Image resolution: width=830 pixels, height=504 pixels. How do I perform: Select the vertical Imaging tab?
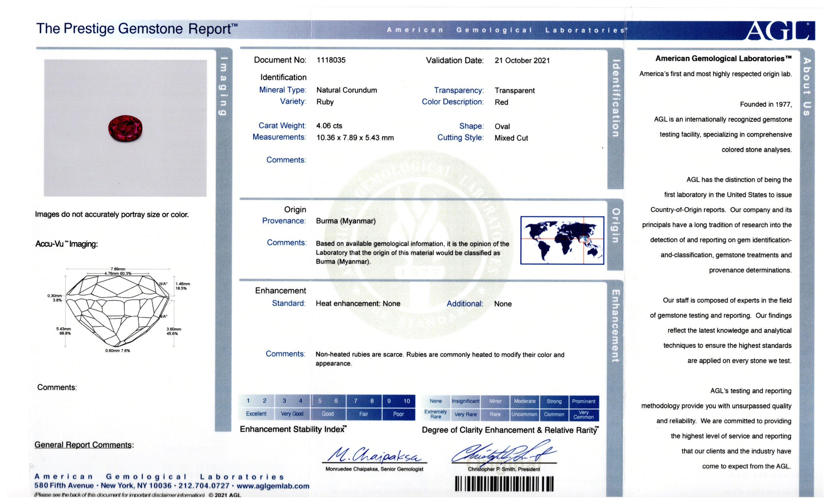pos(223,86)
